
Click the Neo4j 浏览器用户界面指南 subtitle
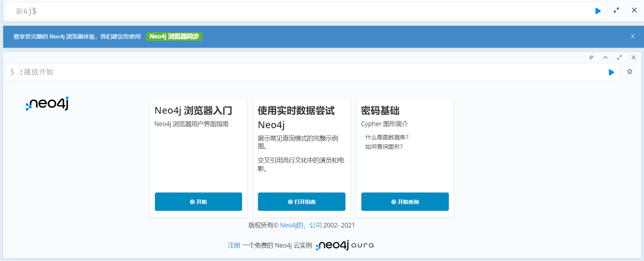(x=192, y=124)
